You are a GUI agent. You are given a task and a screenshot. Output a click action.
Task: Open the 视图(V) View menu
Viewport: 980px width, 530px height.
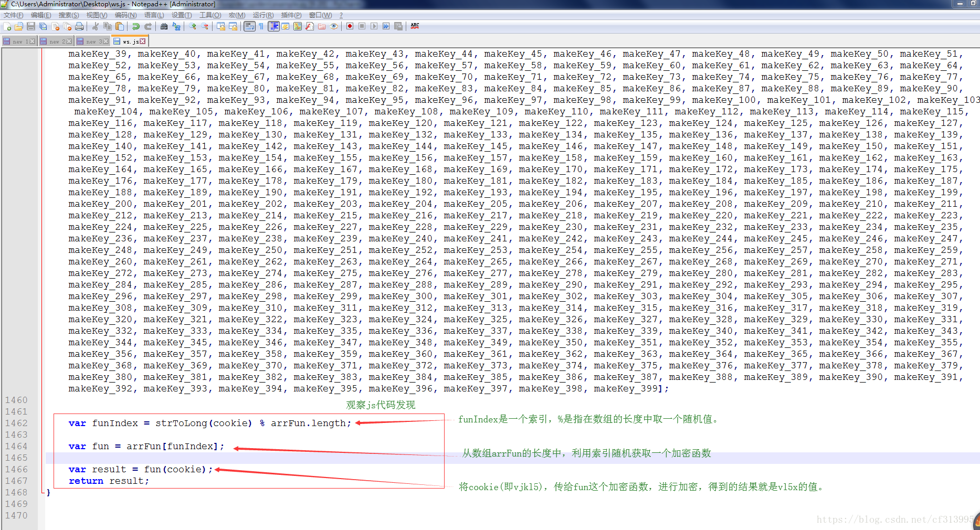[97, 15]
